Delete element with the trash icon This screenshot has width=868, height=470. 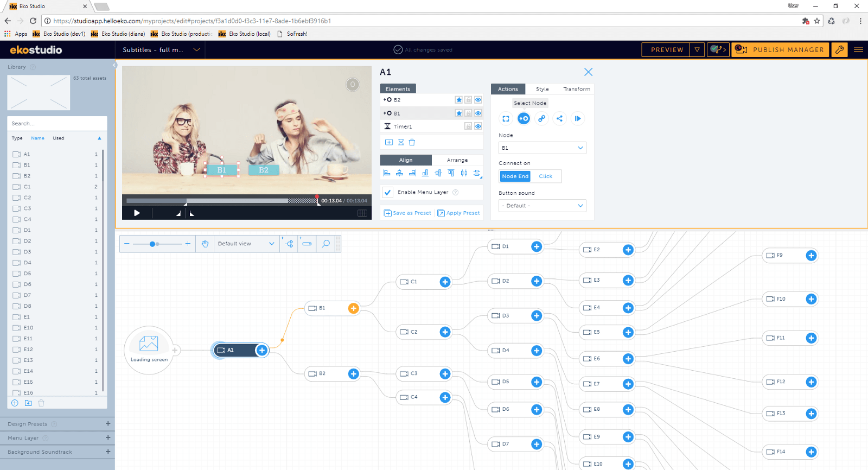(x=412, y=142)
